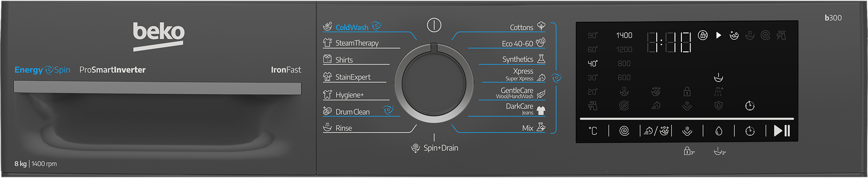Click the beko logo
Image resolution: width=868 pixels, height=178 pixels.
[159, 37]
